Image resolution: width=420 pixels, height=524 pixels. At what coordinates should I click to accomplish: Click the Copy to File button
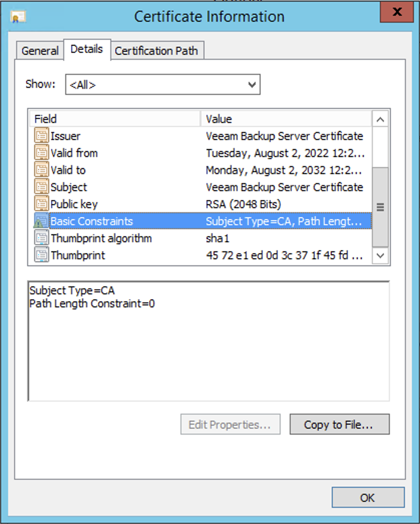pyautogui.click(x=339, y=424)
